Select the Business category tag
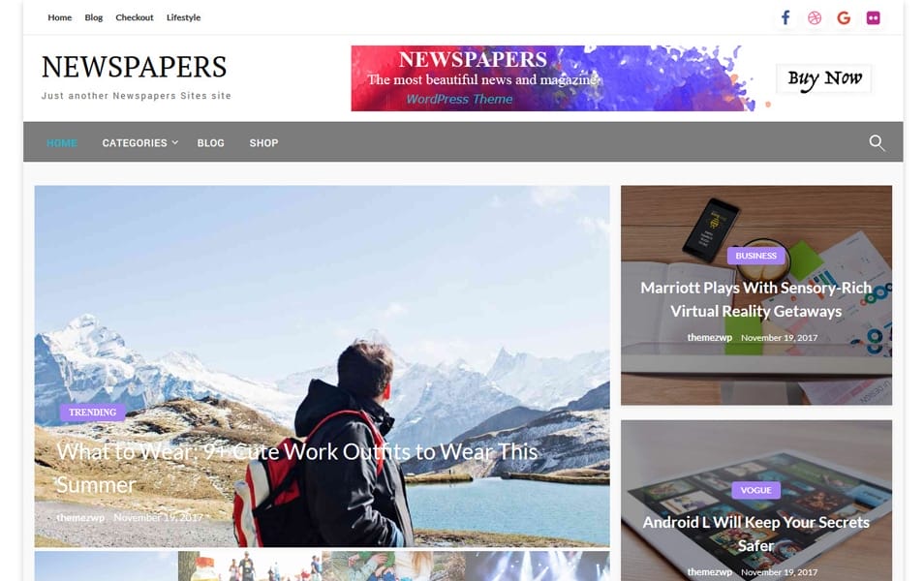Viewport: 924px width, 581px height. (x=756, y=256)
